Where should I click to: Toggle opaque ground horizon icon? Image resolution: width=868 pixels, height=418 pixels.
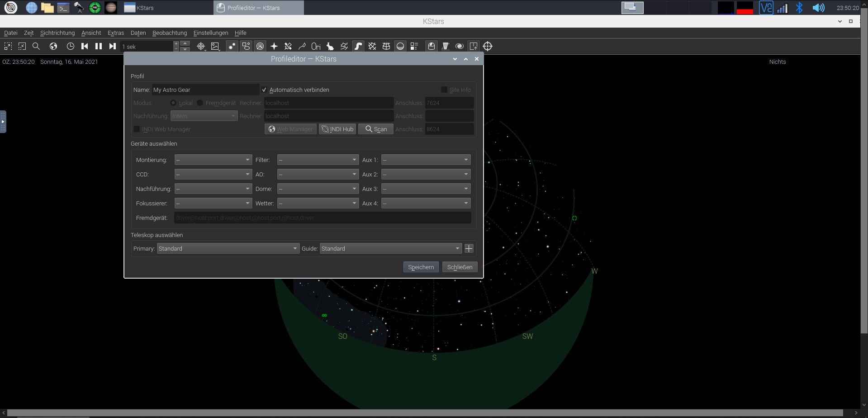400,46
